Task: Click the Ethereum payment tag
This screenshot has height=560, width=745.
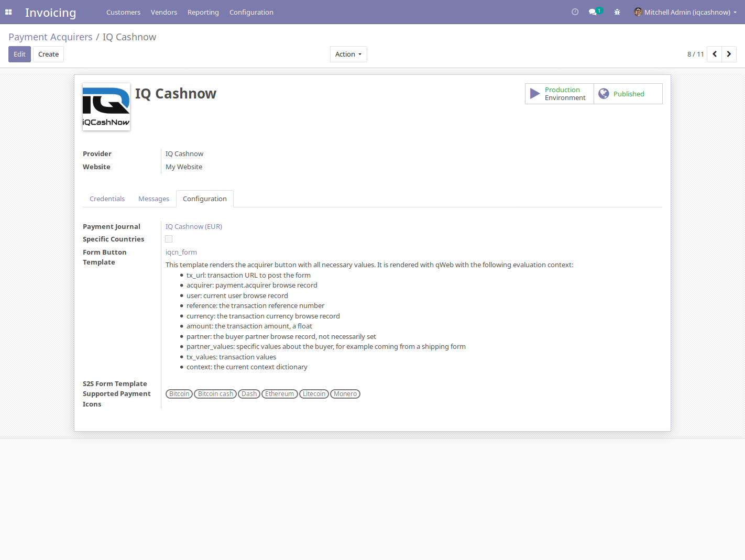Action: [280, 394]
